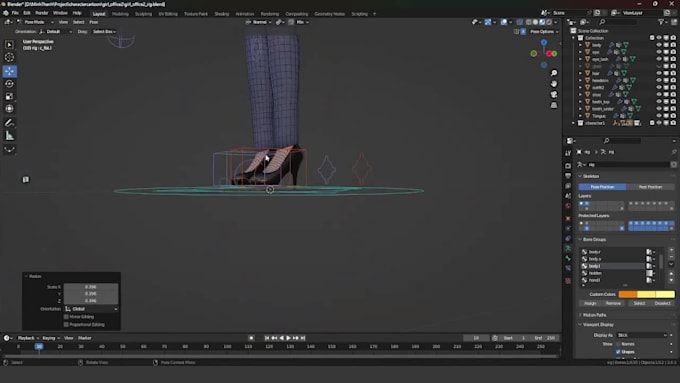Open the Render menu
The height and width of the screenshot is (383, 680).
[42, 13]
